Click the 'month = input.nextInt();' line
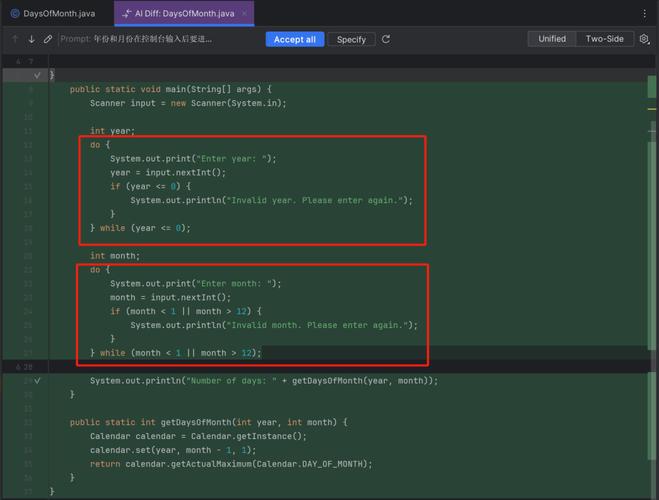The image size is (659, 500). (171, 297)
